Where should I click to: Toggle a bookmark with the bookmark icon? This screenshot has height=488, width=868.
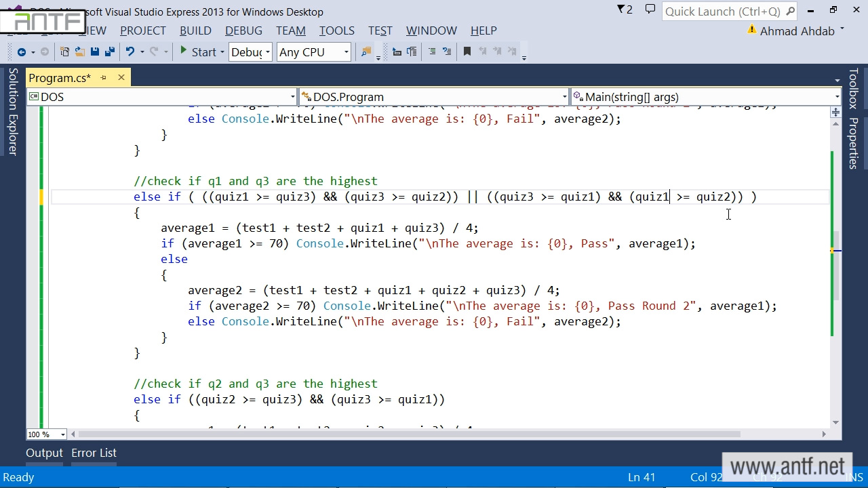pyautogui.click(x=467, y=52)
